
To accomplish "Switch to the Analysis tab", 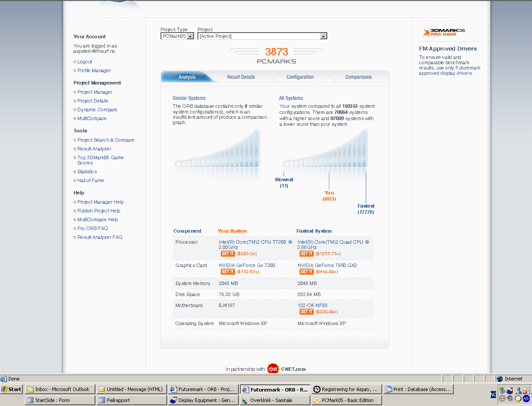I will (187, 77).
